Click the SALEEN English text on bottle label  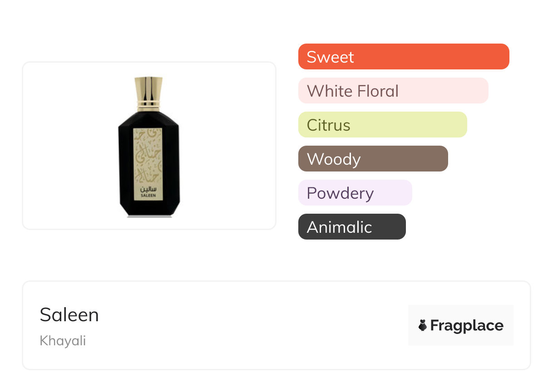point(148,195)
